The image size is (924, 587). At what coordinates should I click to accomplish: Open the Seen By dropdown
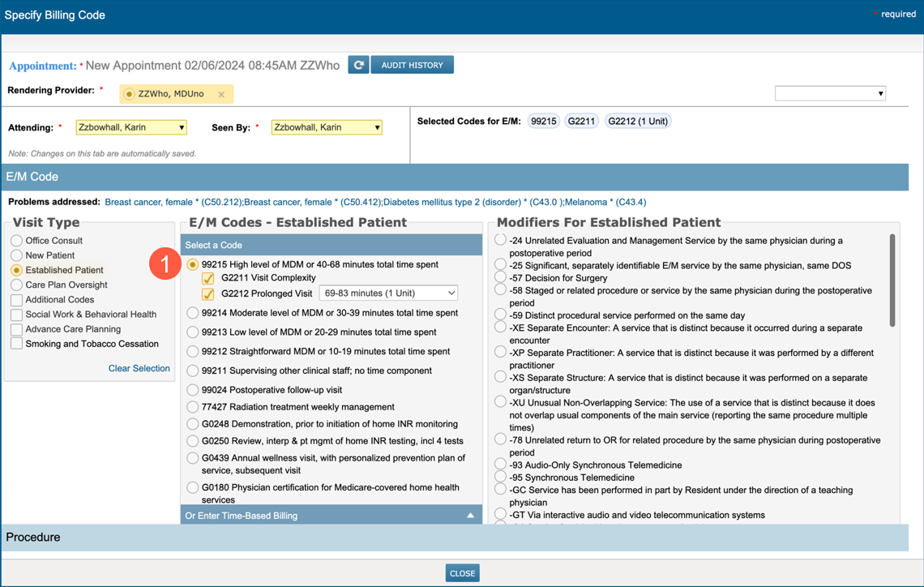pos(327,127)
